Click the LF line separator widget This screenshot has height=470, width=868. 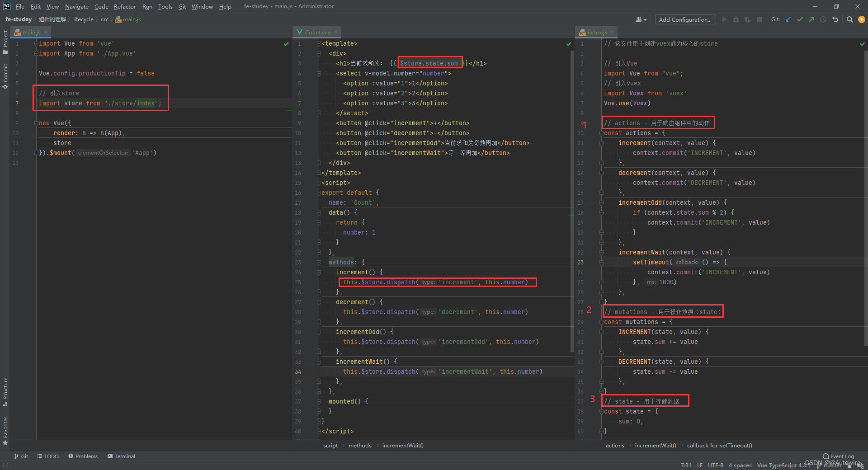(700, 465)
